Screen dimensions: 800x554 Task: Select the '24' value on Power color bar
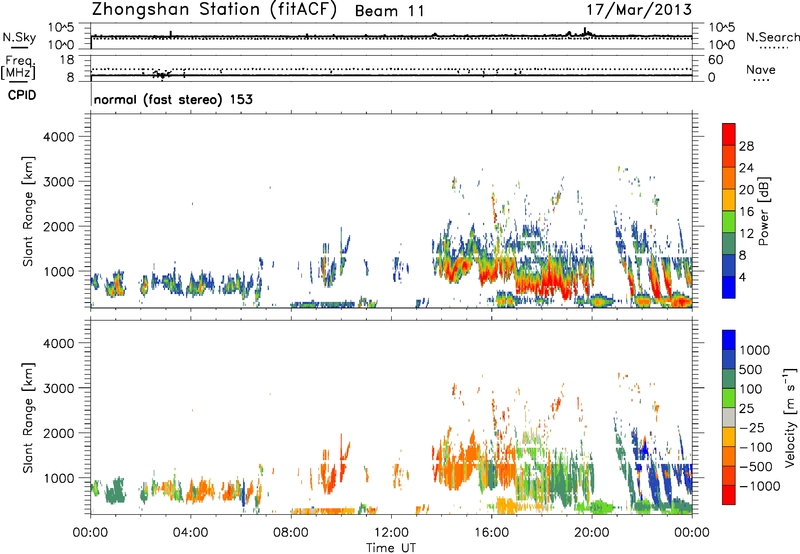746,168
